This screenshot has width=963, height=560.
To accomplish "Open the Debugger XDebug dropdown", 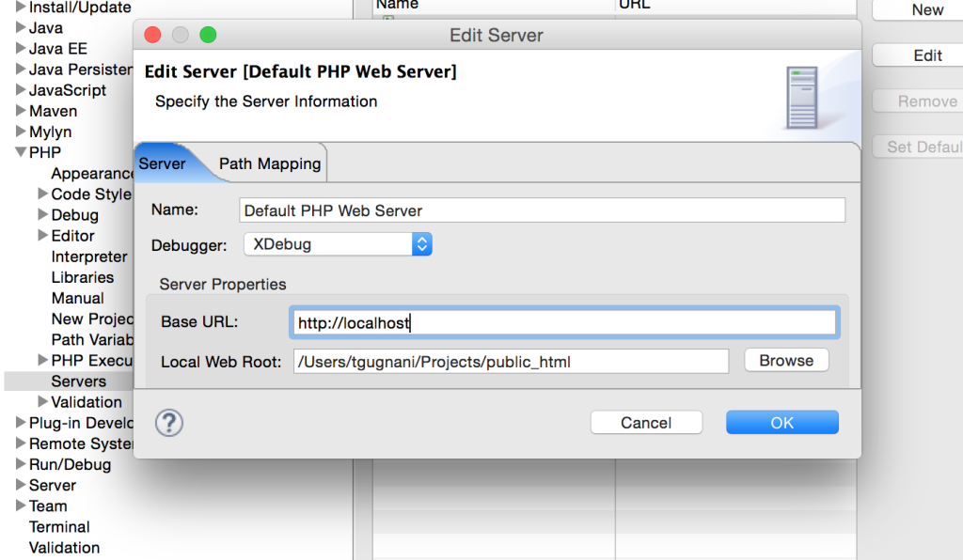I will tap(338, 244).
